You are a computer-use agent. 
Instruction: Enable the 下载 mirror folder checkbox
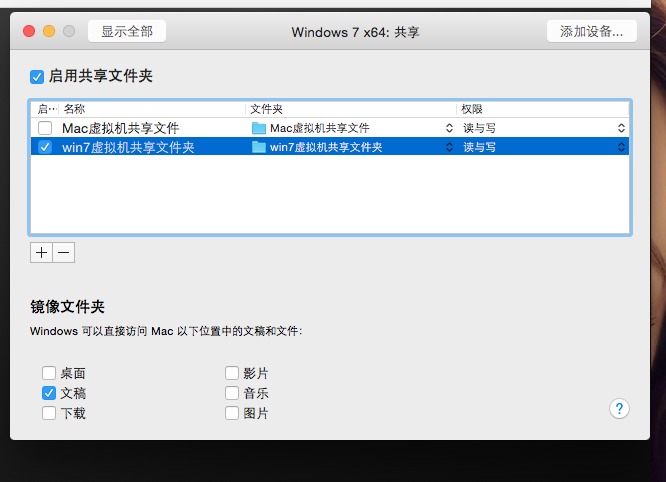[x=49, y=413]
